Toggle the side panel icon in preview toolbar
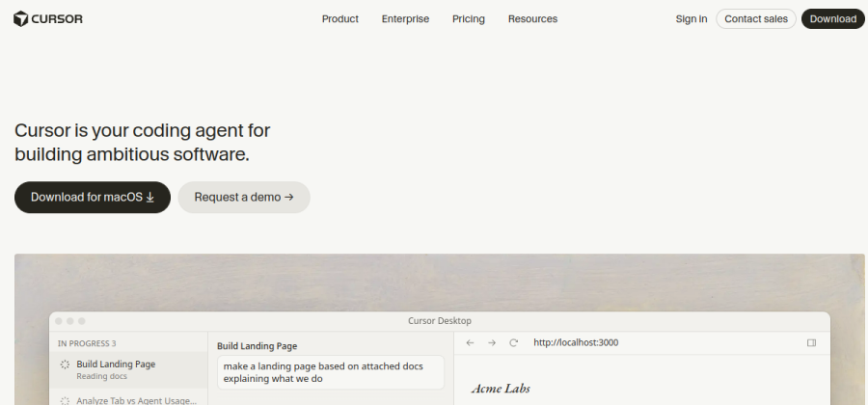 811,343
